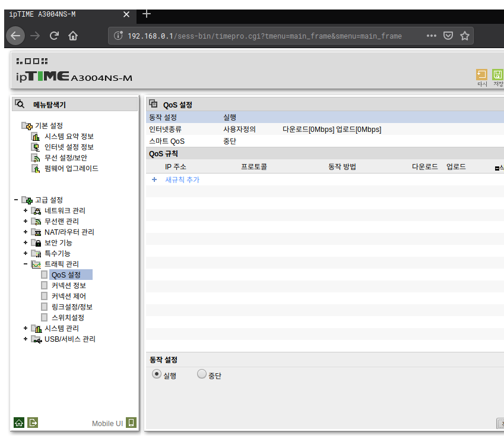Viewport: 504px width, 438px height.
Task: Click the yellow refresh icon at top right
Action: pos(481,74)
